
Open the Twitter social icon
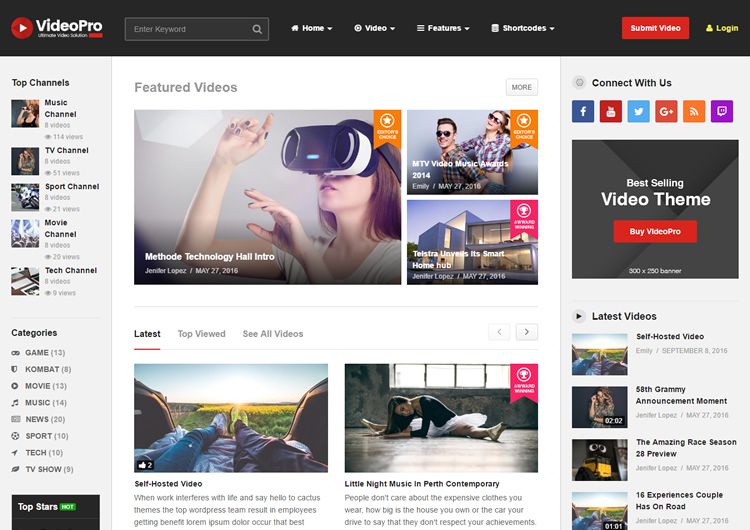639,111
